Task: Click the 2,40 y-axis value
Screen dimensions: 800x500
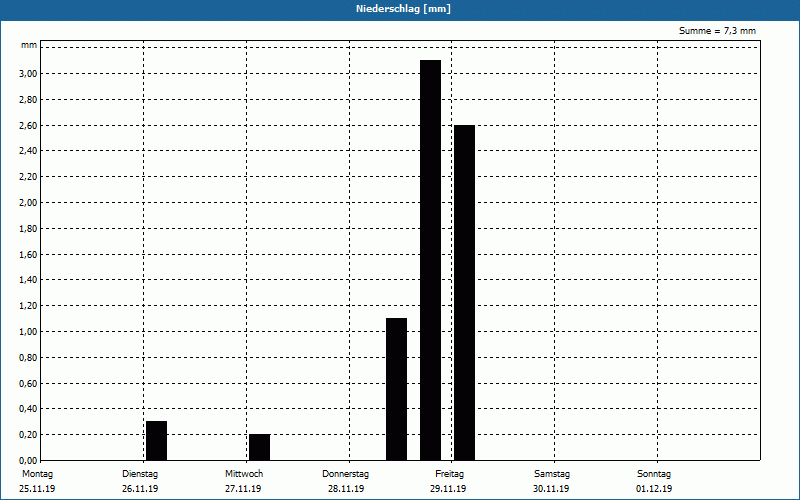Action: point(28,151)
